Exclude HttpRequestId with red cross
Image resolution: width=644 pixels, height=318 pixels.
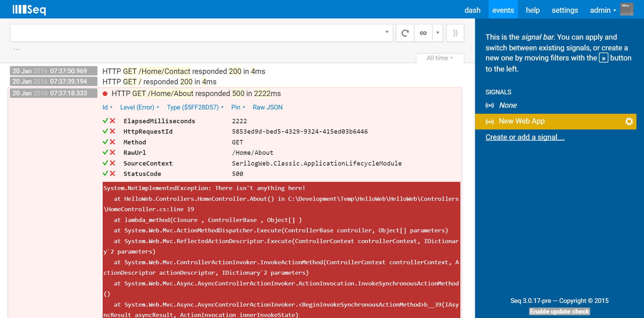tap(113, 131)
